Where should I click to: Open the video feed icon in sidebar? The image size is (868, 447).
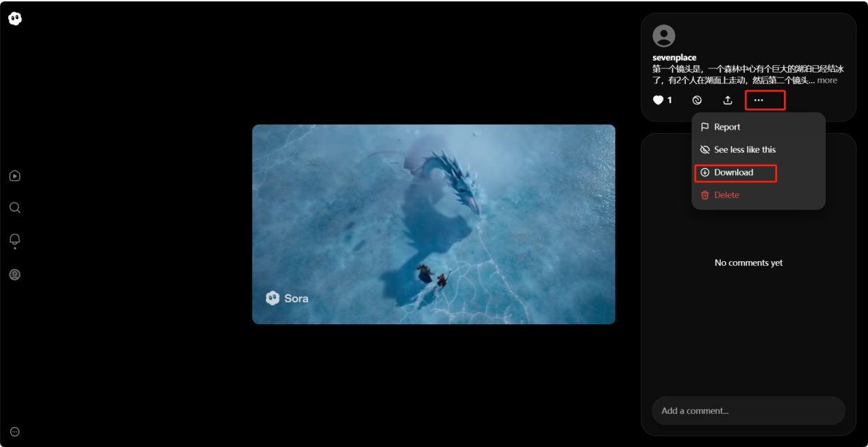click(x=15, y=176)
